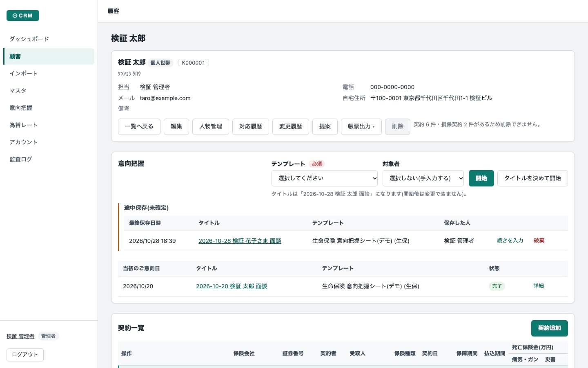588x368 pixels.
Task: Click the ログアウト button
Action: (x=25, y=355)
